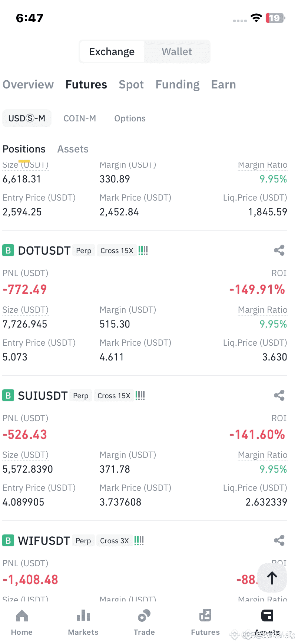Viewport: 298px width, 644px height.
Task: Open the Earn tab
Action: [223, 84]
